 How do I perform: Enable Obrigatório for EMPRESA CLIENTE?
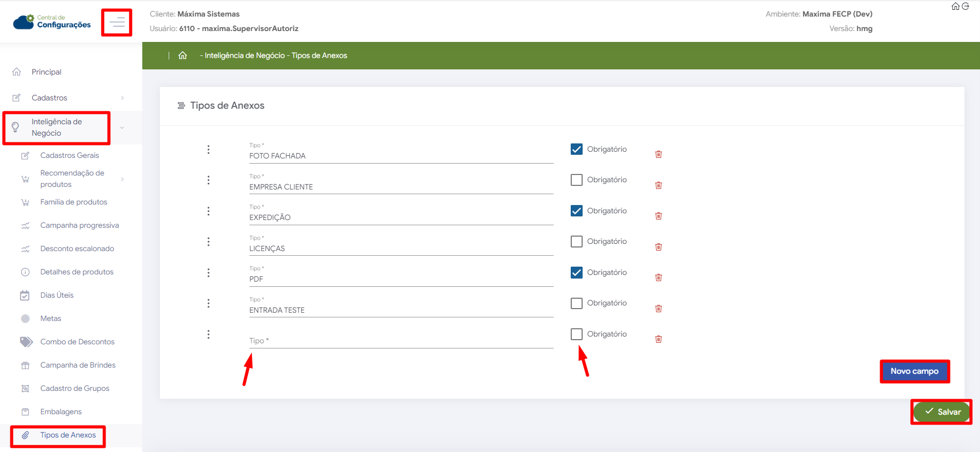click(x=576, y=180)
